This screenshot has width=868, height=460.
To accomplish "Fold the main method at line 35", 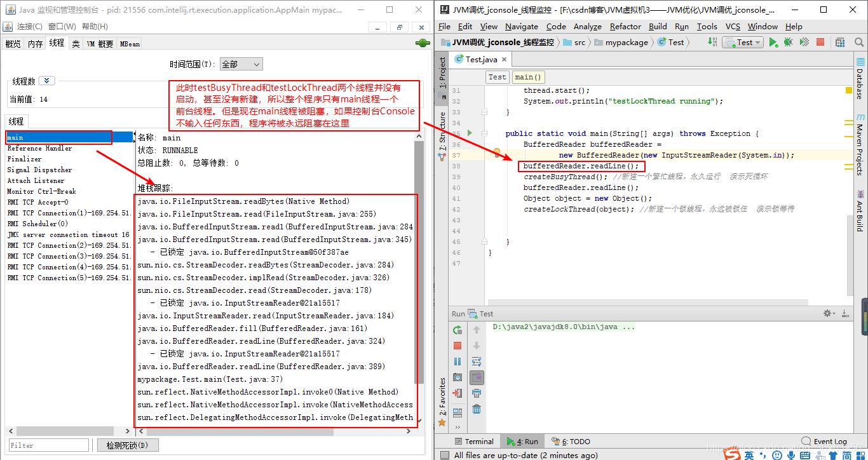I will (x=484, y=133).
